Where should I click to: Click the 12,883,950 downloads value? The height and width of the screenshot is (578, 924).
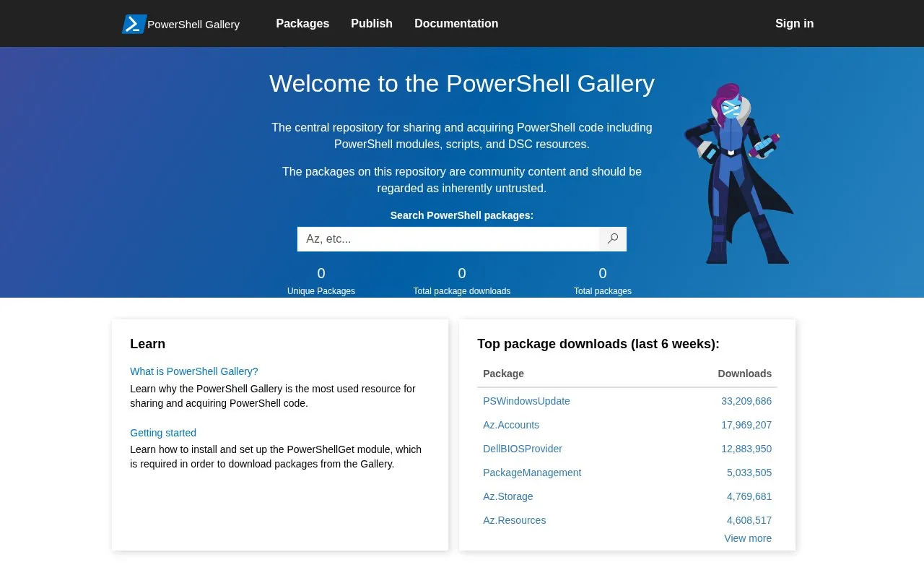pos(746,449)
